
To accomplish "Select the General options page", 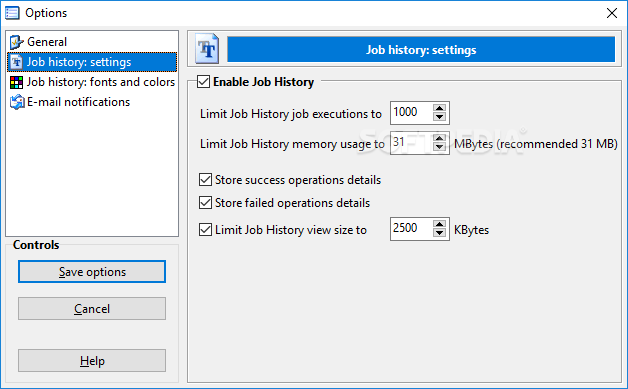I will pos(92,42).
